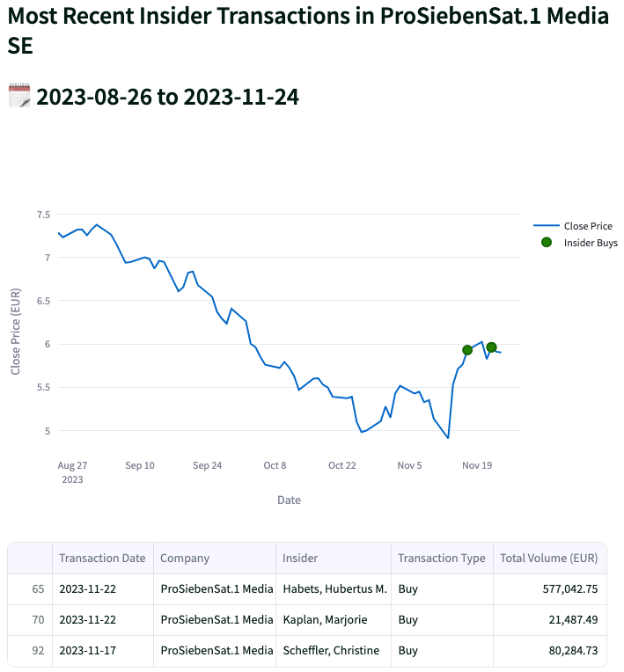Click the 21,487.49 volume cell
Screen dimensions: 624x672
[549, 620]
